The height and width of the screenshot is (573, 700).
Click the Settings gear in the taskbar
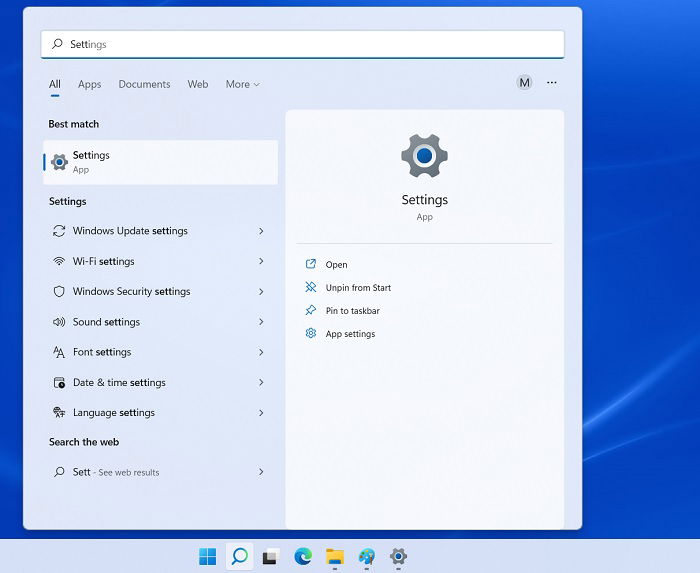point(398,556)
